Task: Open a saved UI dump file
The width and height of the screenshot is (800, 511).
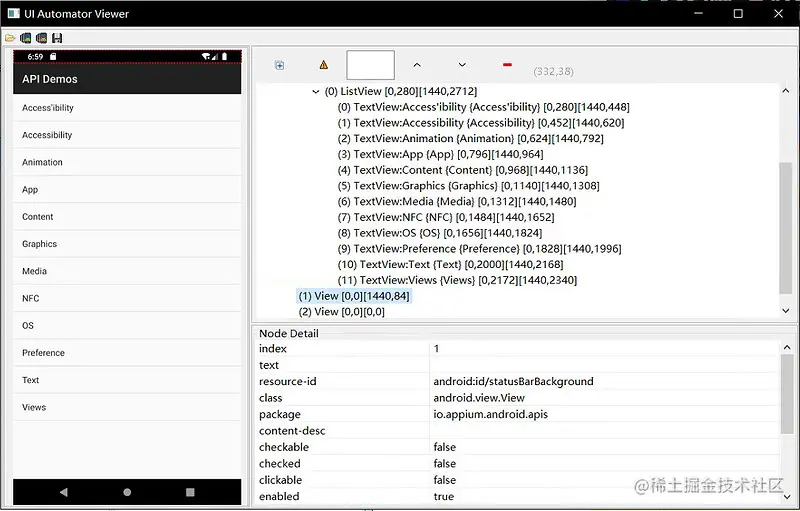Action: point(10,38)
